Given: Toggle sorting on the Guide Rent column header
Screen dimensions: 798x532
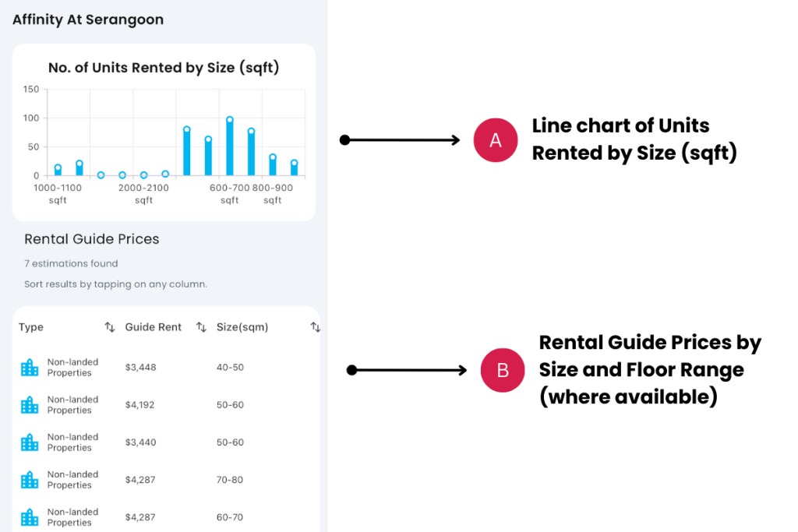Looking at the screenshot, I should coord(153,327).
